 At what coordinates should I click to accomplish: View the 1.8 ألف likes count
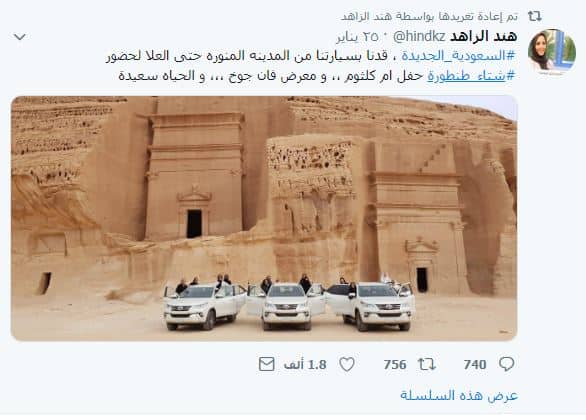pyautogui.click(x=305, y=364)
